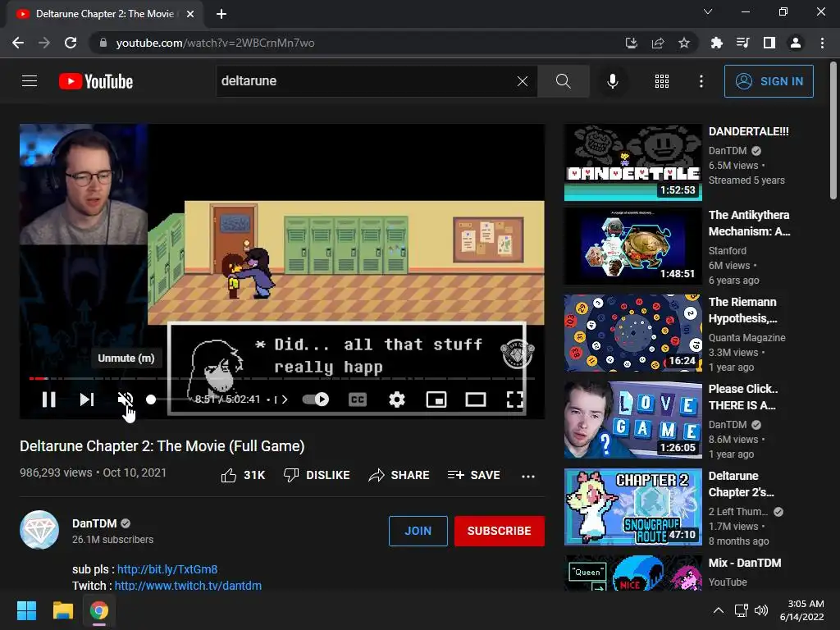The width and height of the screenshot is (840, 630).
Task: Run the search with the magnifier button
Action: (x=563, y=81)
